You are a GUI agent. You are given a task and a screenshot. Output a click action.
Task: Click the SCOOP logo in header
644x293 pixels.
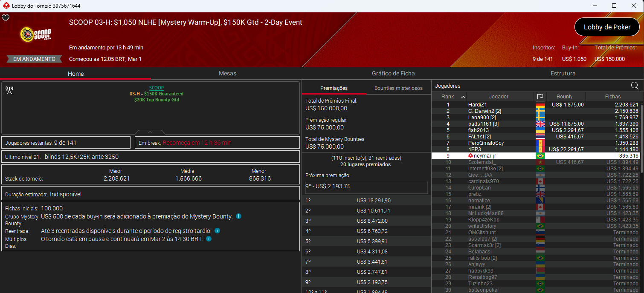pyautogui.click(x=36, y=35)
